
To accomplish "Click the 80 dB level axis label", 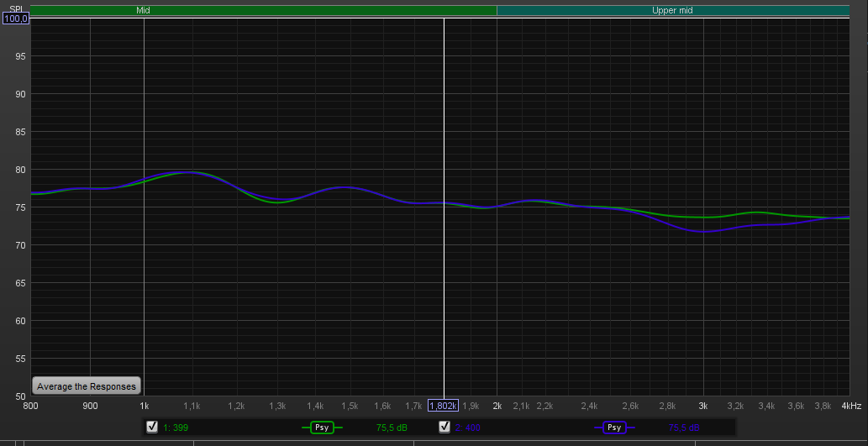I will point(21,170).
